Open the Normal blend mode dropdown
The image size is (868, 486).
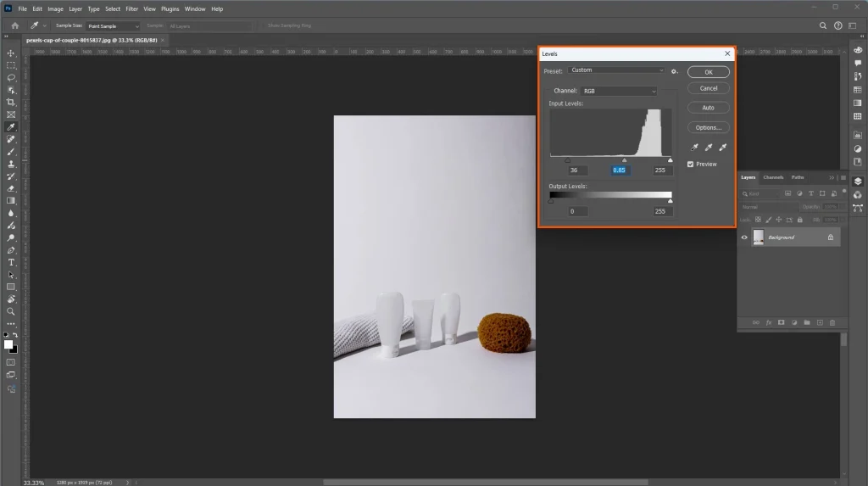click(x=768, y=207)
